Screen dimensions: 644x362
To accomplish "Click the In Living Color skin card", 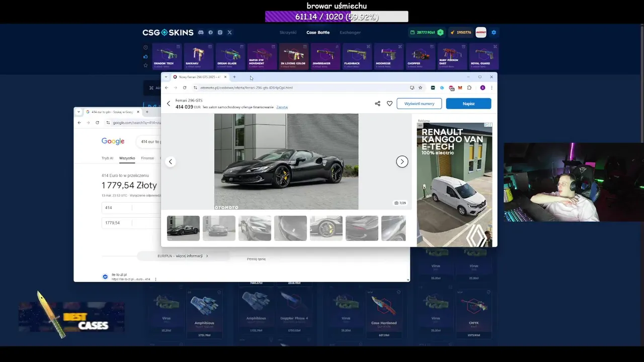I will click(294, 56).
